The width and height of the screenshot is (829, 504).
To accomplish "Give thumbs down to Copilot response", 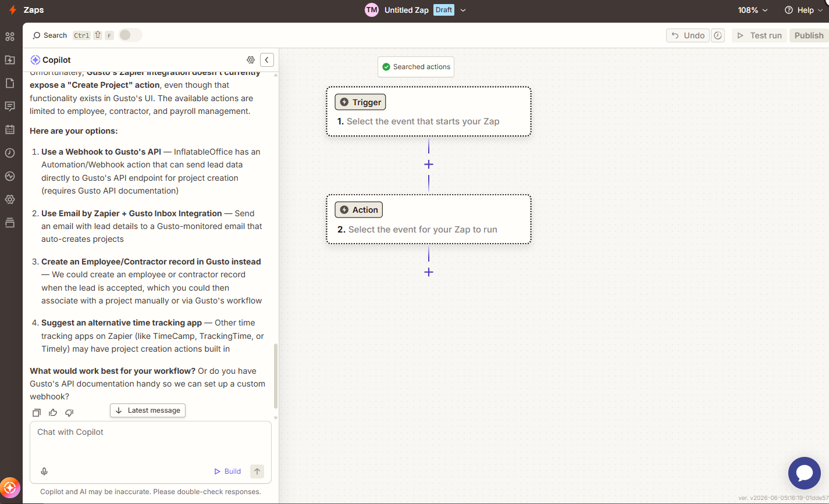I will pyautogui.click(x=69, y=413).
